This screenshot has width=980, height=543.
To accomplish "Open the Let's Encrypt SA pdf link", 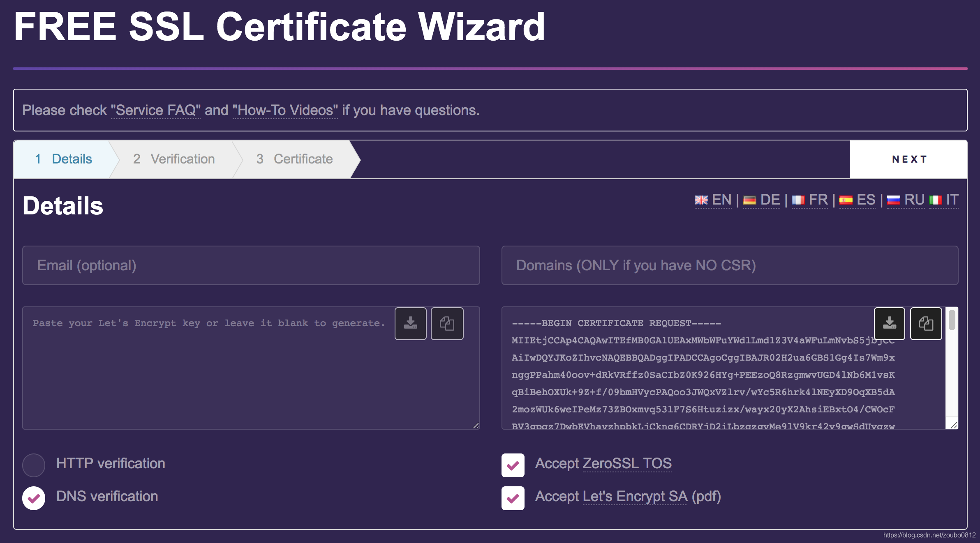I will [635, 497].
